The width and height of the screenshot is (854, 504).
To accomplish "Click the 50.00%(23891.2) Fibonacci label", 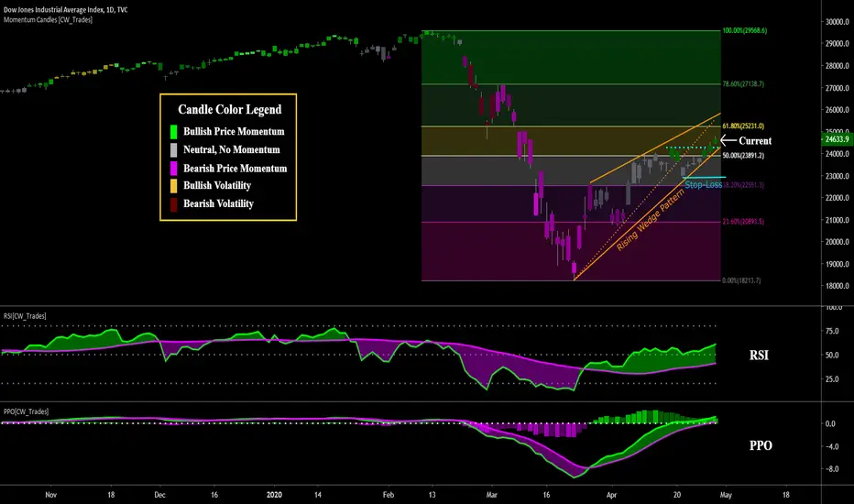I will [743, 155].
